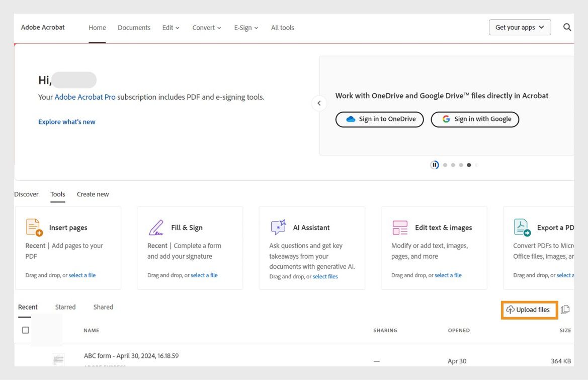Click Sign in with Google
This screenshot has width=588, height=380.
coord(474,119)
